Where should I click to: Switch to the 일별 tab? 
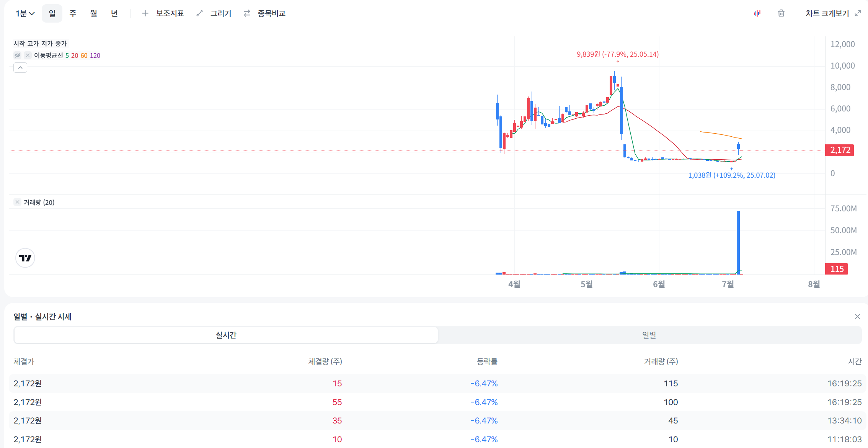(649, 335)
